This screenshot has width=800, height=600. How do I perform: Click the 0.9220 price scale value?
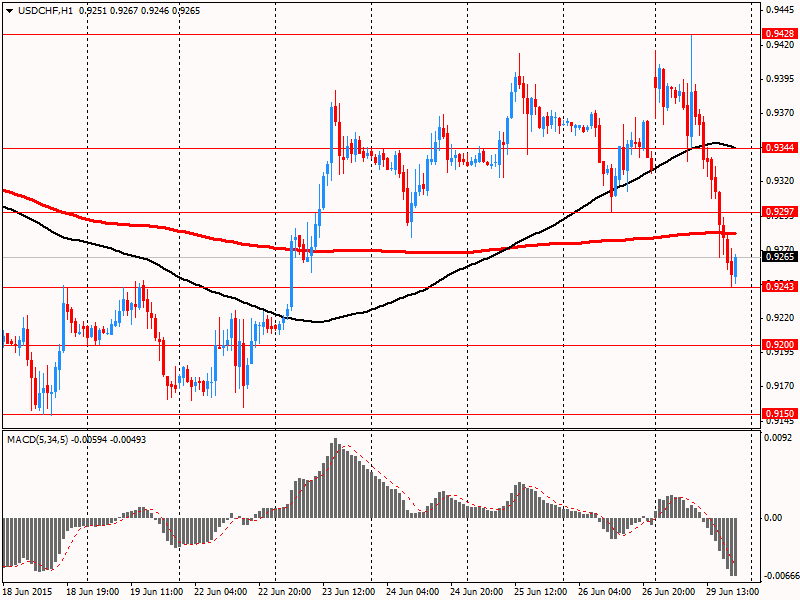(781, 318)
